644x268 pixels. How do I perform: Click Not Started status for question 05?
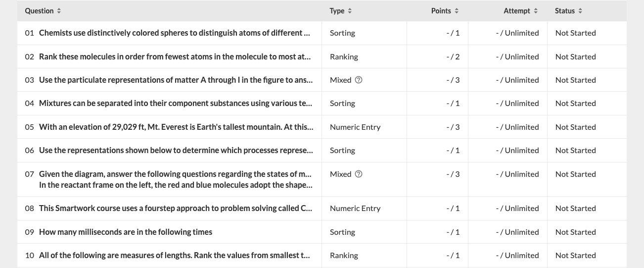[575, 127]
